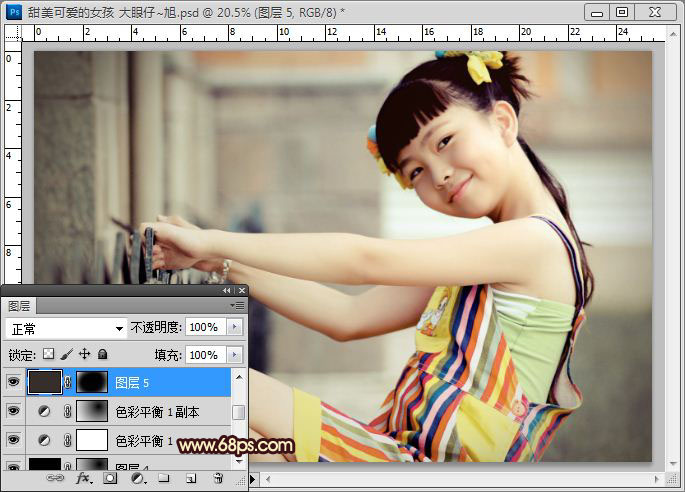685x492 pixels.
Task: Create a new adjustment layer
Action: pos(136,479)
